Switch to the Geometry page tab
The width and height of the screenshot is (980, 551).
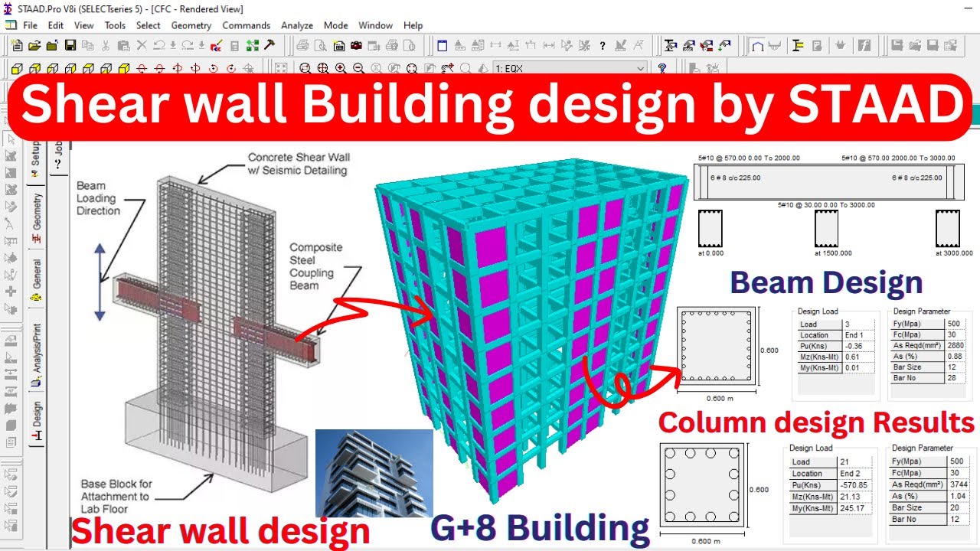tap(36, 217)
